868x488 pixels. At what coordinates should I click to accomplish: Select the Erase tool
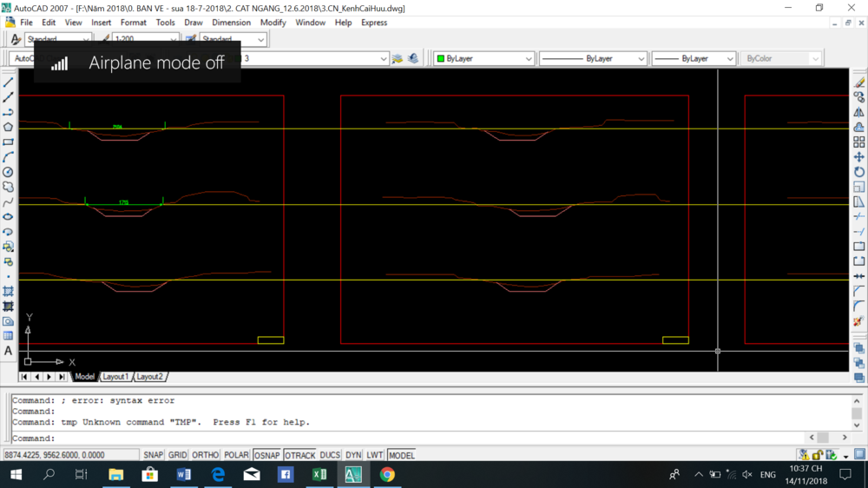click(859, 82)
